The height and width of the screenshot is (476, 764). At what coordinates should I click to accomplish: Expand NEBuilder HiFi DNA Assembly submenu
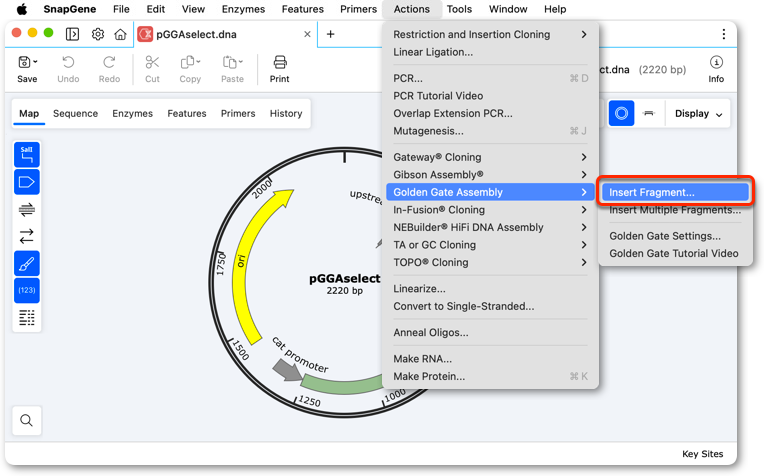(490, 228)
